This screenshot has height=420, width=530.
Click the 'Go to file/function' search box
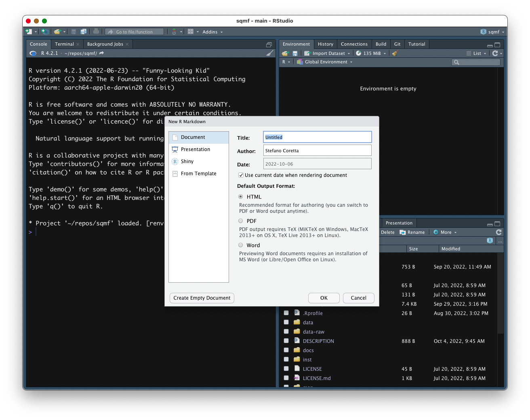(x=135, y=32)
